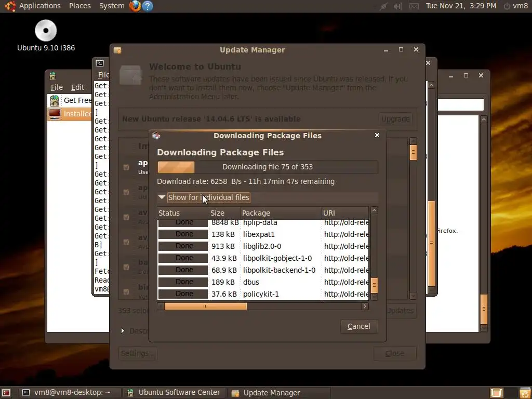Open the System menu
Screen dimensions: 532x399
click(112, 6)
